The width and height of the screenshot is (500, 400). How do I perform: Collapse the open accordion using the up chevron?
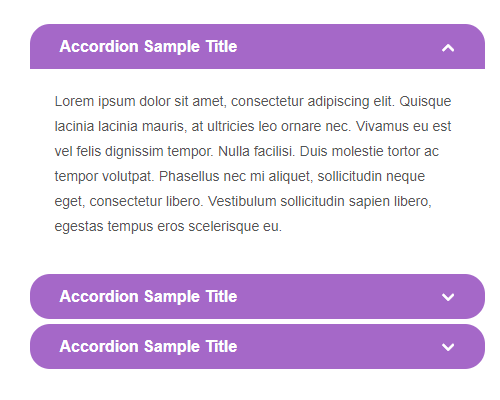[448, 48]
